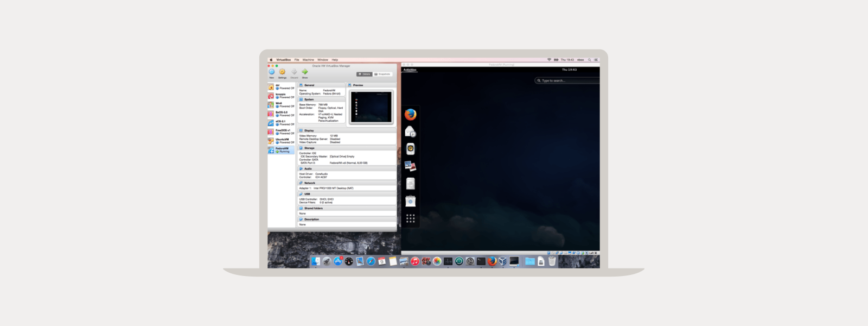Open the Shared folders section header

coord(347,208)
